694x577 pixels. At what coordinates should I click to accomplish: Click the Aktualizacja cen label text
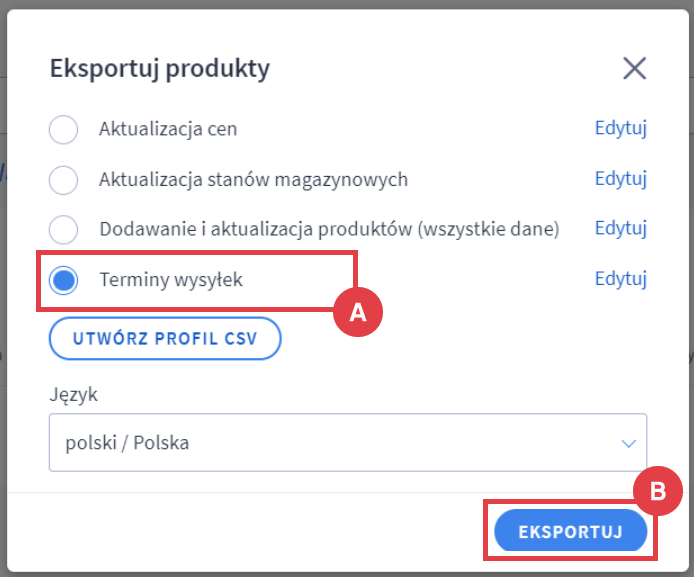[168, 129]
